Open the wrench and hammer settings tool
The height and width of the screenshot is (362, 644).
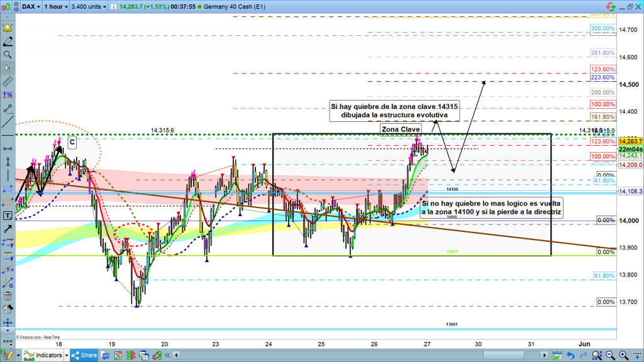8,309
